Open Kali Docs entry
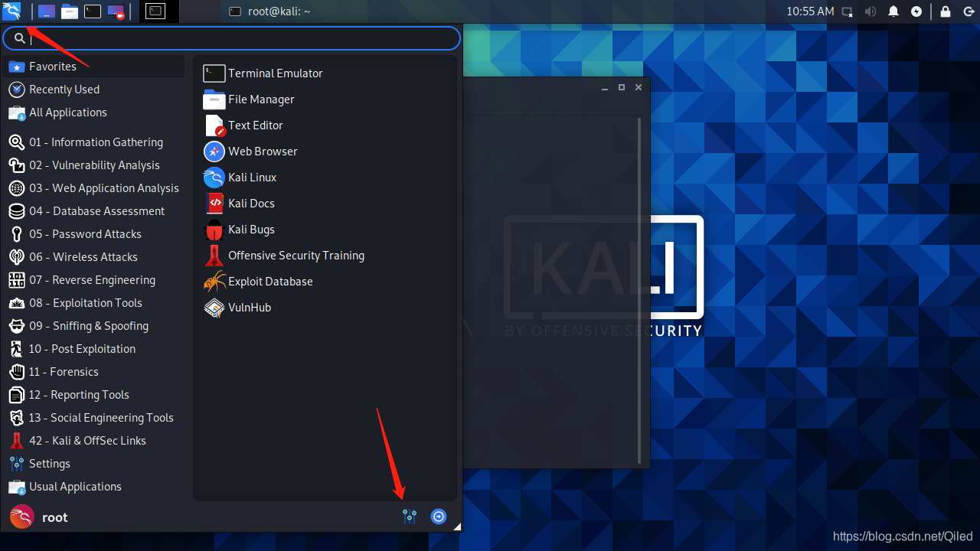Image resolution: width=980 pixels, height=551 pixels. point(239,204)
